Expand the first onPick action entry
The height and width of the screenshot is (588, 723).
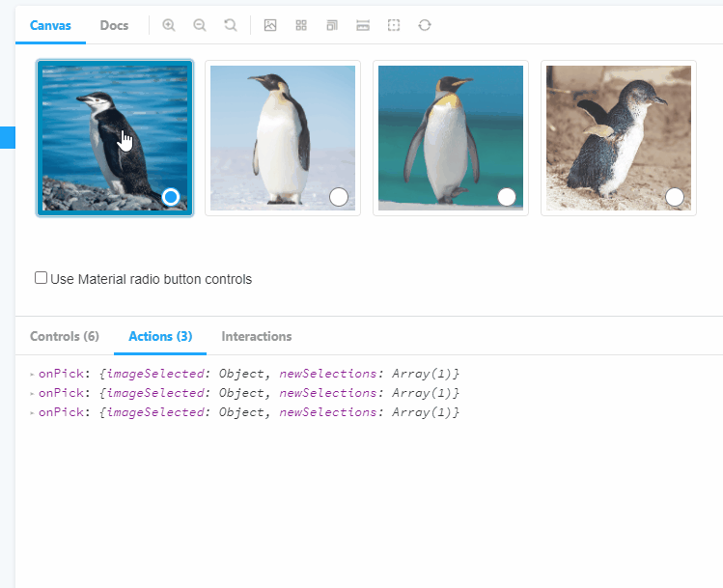click(32, 374)
